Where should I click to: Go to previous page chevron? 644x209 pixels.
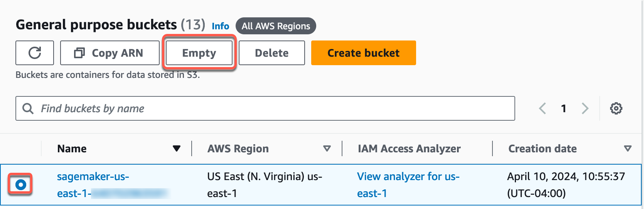click(543, 108)
